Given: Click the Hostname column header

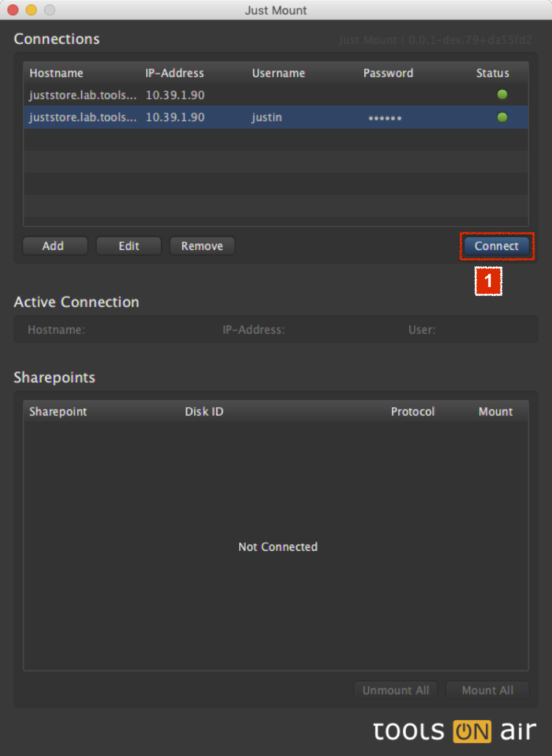Looking at the screenshot, I should [56, 73].
